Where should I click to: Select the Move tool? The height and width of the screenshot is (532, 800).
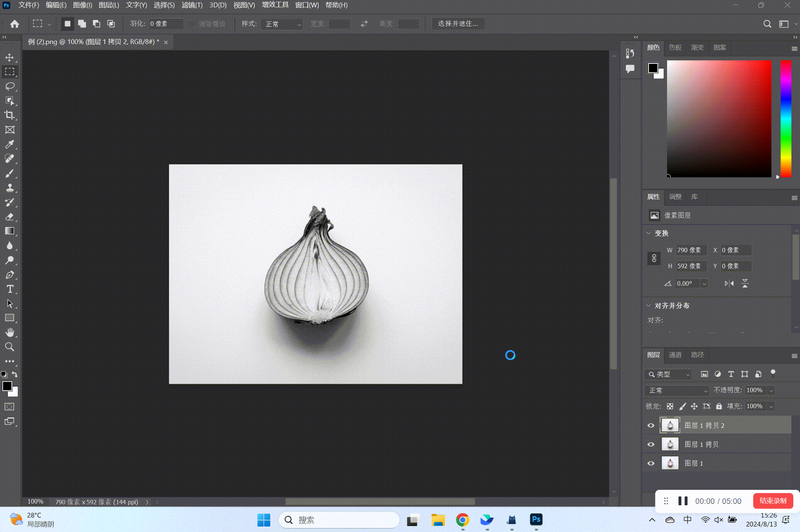tap(10, 58)
